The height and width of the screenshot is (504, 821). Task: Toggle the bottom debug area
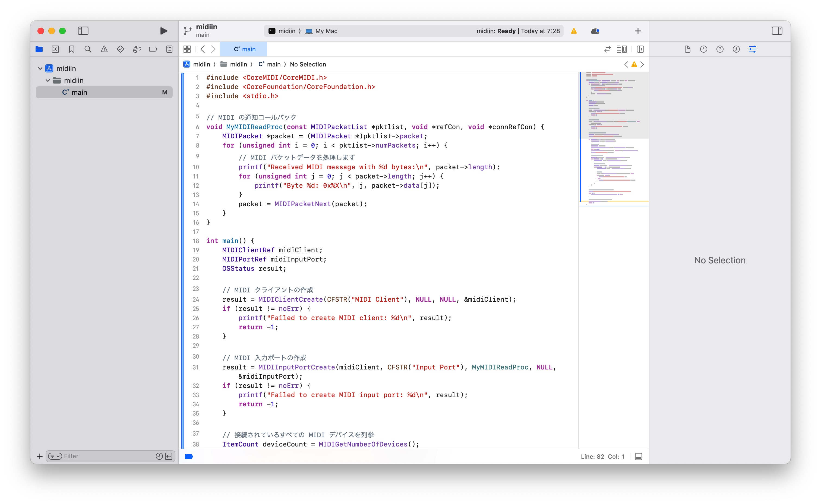(x=638, y=456)
